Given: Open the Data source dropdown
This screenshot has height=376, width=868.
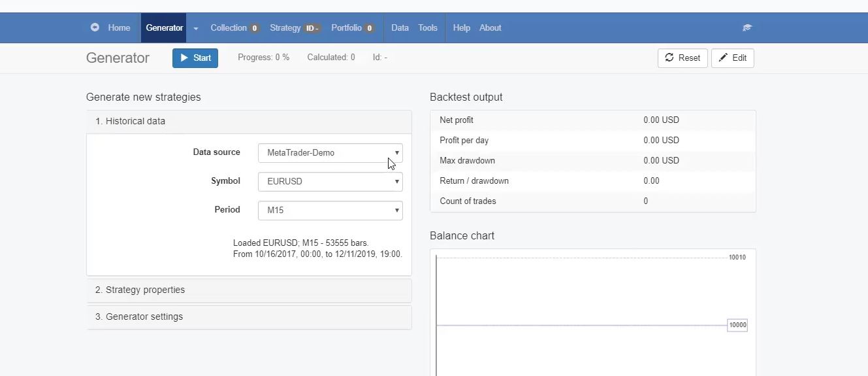Looking at the screenshot, I should pyautogui.click(x=330, y=153).
